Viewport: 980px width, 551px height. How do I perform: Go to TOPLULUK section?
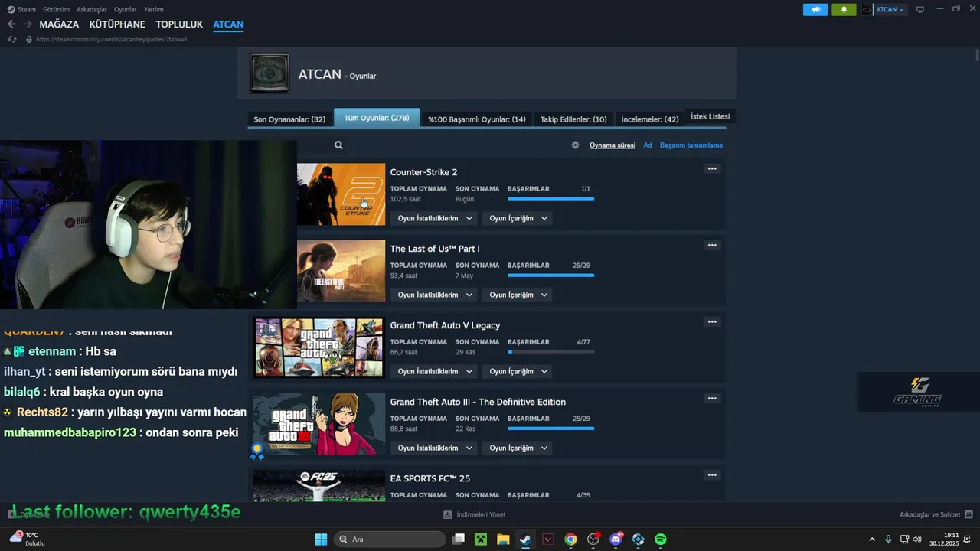[x=179, y=24]
